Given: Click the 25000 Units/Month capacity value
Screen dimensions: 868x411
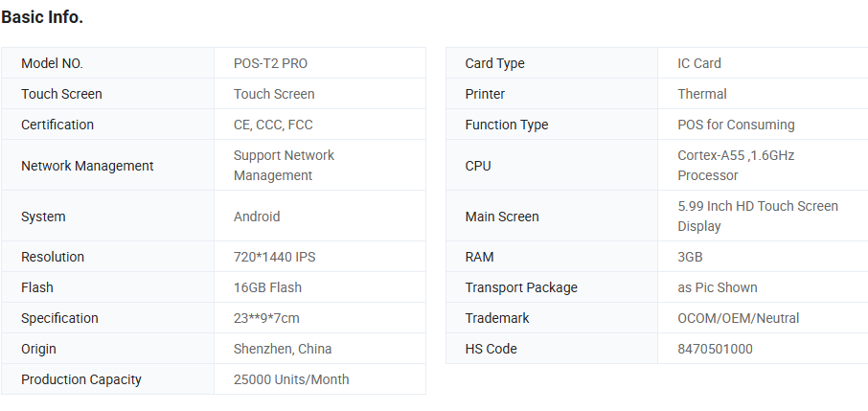Looking at the screenshot, I should (x=291, y=379).
